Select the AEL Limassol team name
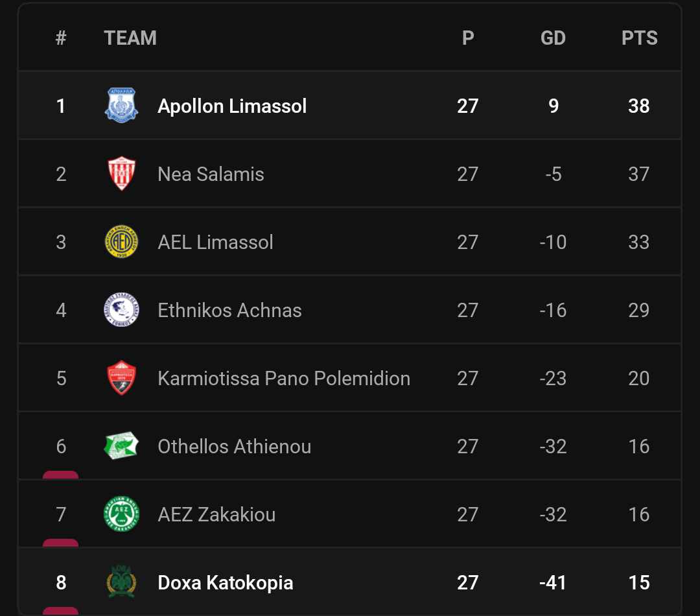This screenshot has height=616, width=700. 215,242
